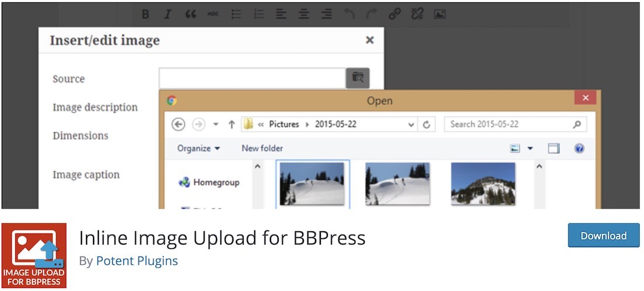Apply strikethrough from the editor toolbar

pos(213,15)
